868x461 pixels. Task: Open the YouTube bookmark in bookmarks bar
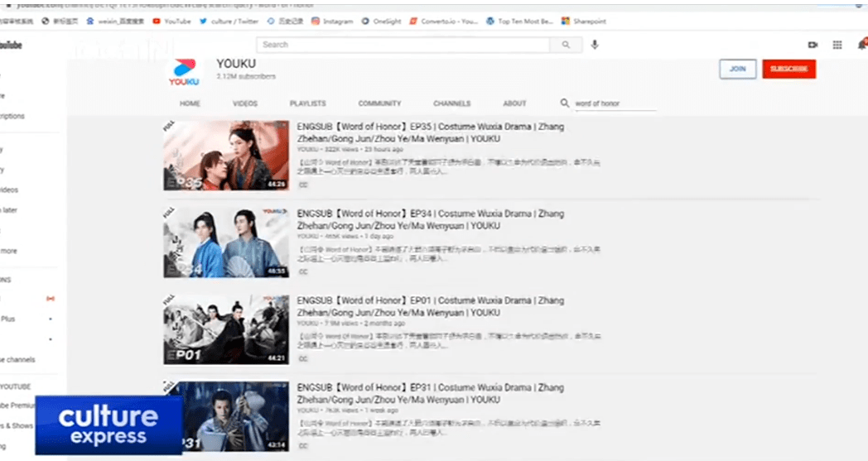171,21
